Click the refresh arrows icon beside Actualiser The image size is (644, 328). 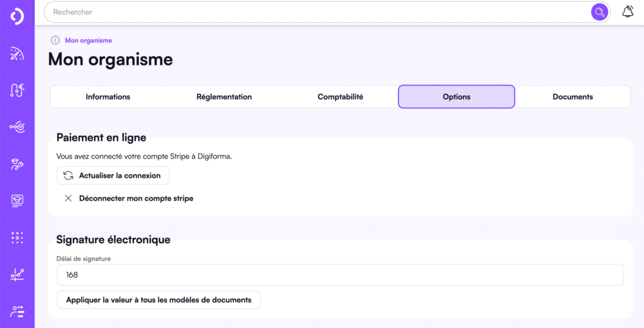tap(68, 176)
